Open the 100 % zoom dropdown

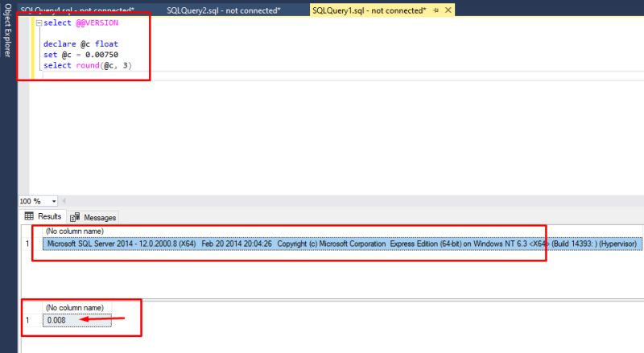click(x=54, y=201)
